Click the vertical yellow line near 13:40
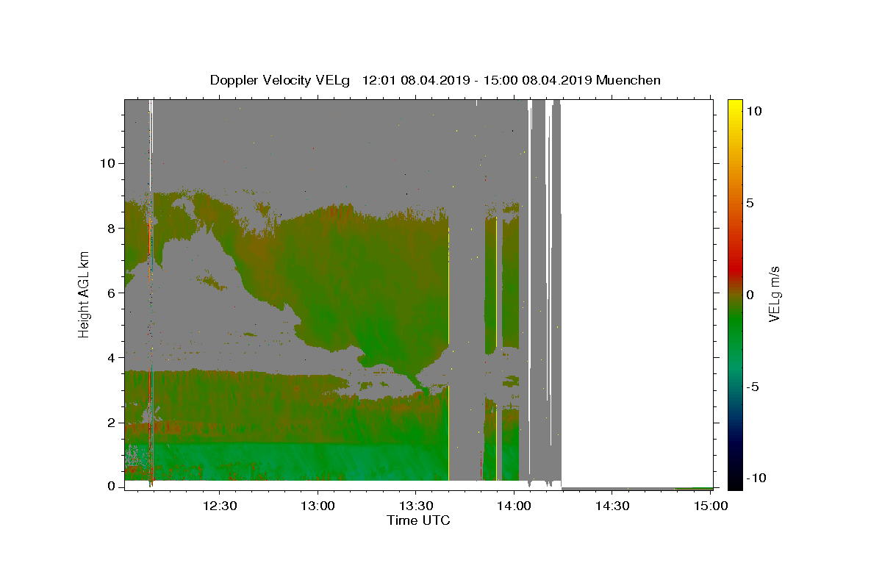Image resolution: width=882 pixels, height=588 pixels. pyautogui.click(x=448, y=353)
